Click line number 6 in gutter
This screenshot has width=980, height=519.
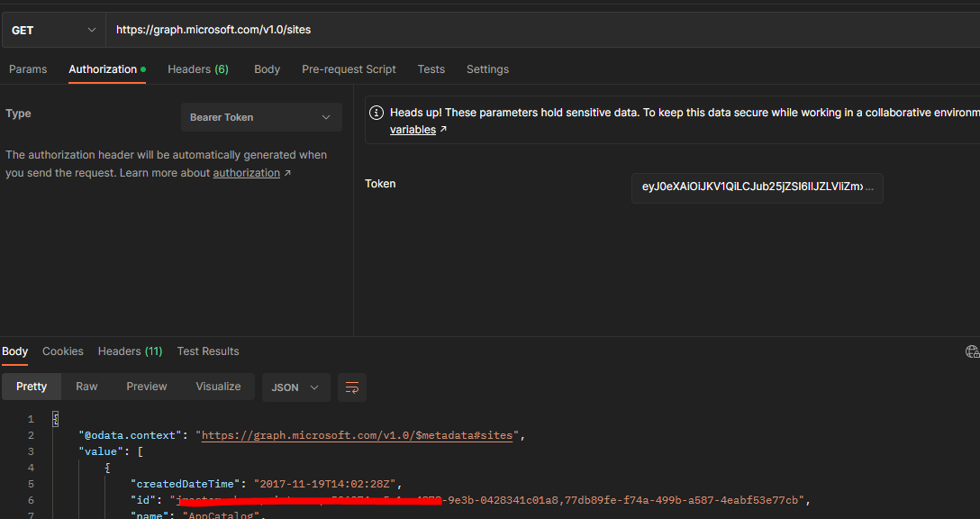(32, 500)
